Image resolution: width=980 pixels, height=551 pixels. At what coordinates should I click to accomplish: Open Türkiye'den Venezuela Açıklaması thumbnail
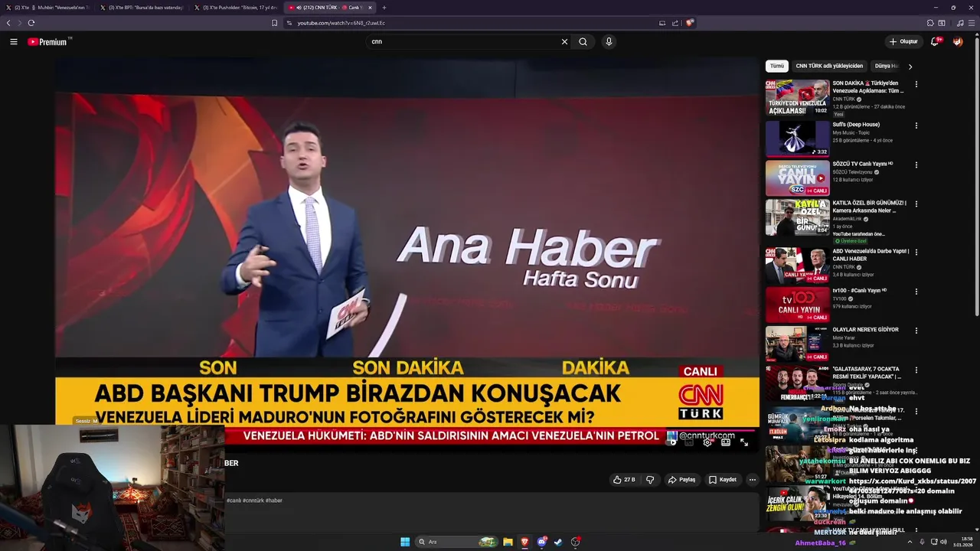tap(797, 98)
